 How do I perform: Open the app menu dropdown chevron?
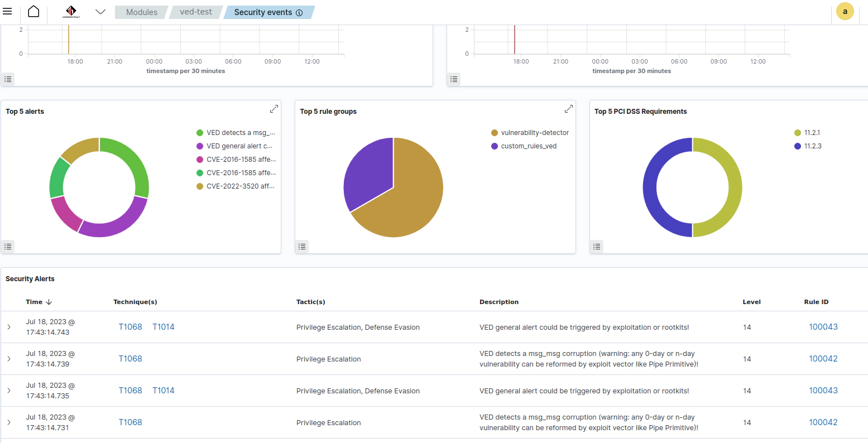[x=100, y=11]
